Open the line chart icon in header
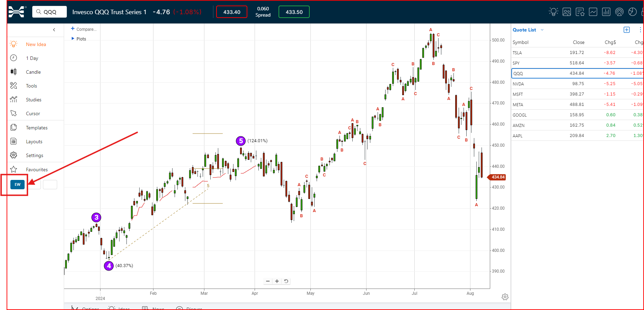This screenshot has width=644, height=310. [593, 12]
